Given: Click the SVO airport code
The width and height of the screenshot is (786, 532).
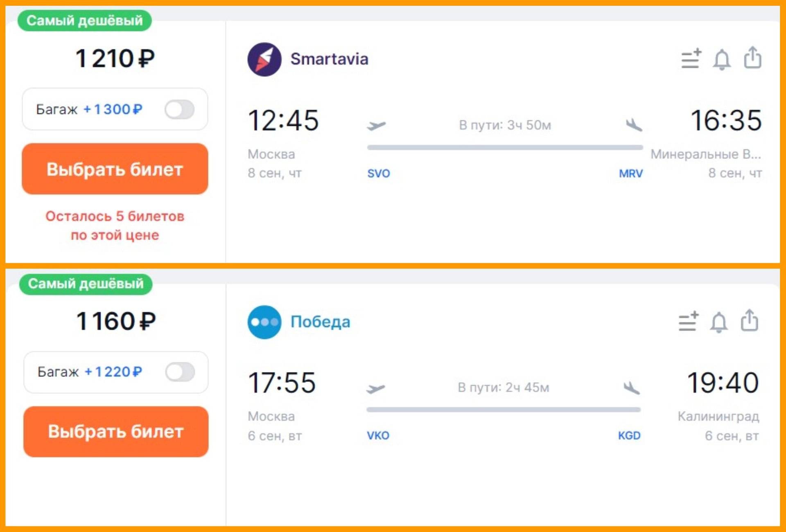Looking at the screenshot, I should (x=379, y=174).
